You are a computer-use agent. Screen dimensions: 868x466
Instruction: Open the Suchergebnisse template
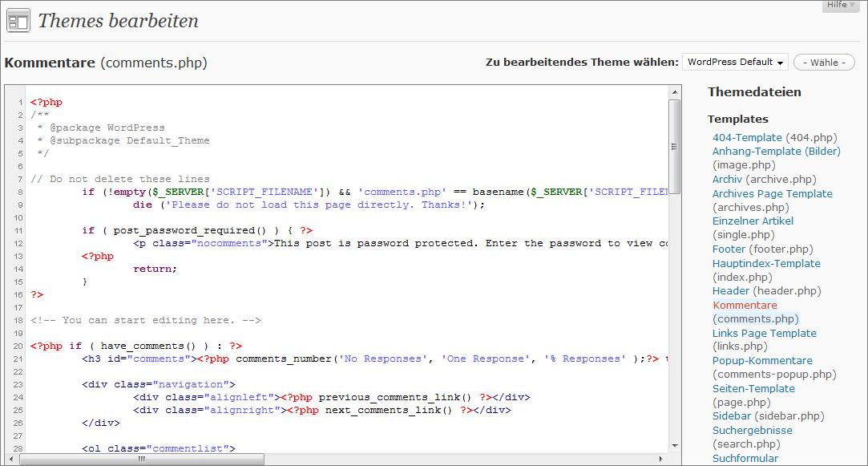[753, 430]
